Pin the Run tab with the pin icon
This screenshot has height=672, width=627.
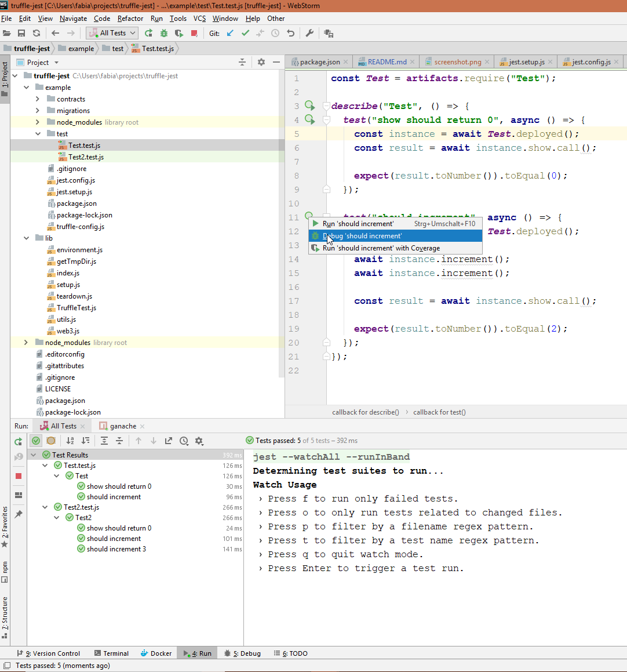19,514
